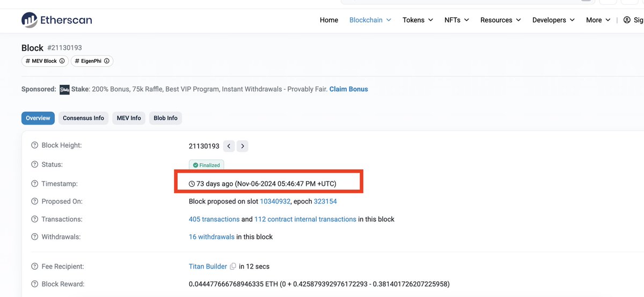
Task: Click the Block Height value 21130193
Action: point(204,146)
